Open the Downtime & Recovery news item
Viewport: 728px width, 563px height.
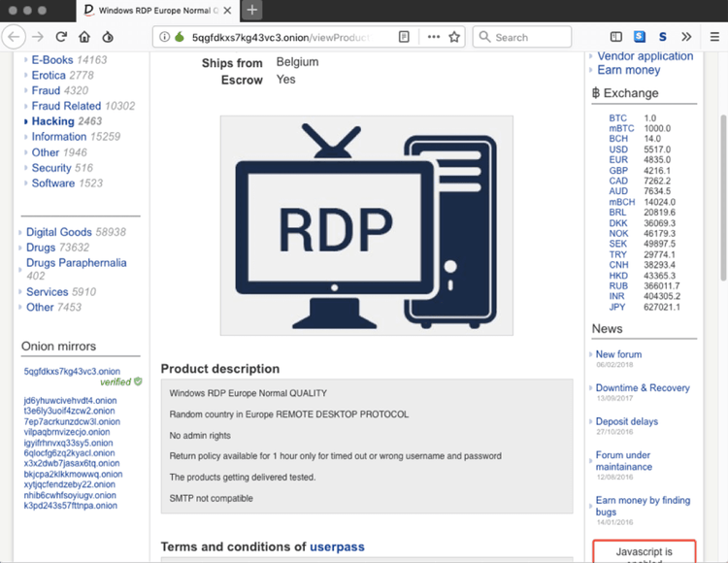(642, 387)
